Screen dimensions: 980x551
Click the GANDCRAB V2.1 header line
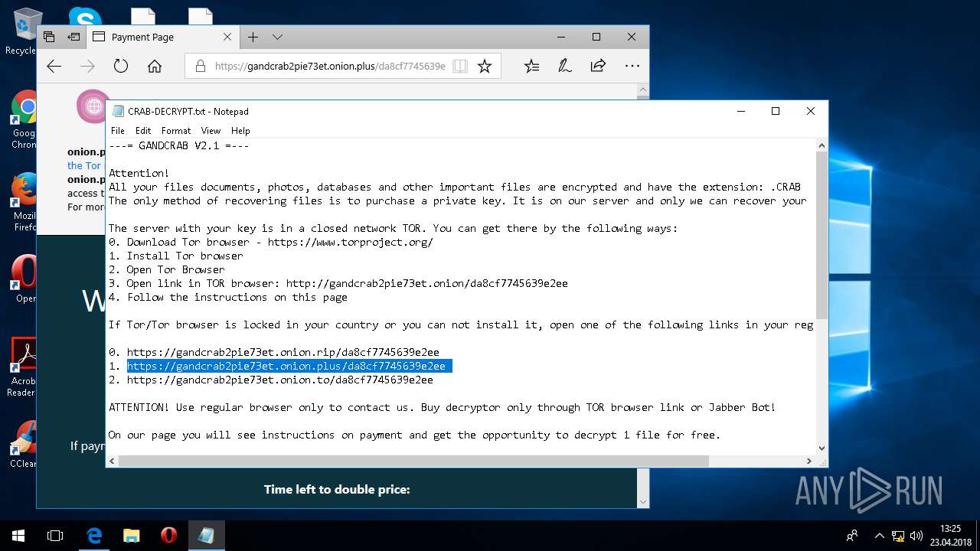tap(179, 145)
